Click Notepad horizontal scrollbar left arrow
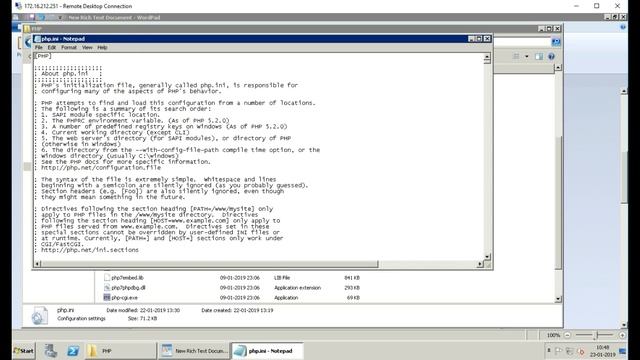640x360 pixels. point(37,264)
